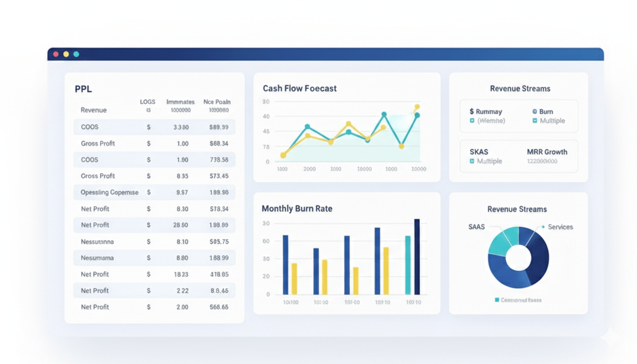Select the MRR Growth metric label
Image resolution: width=637 pixels, height=364 pixels.
point(547,152)
